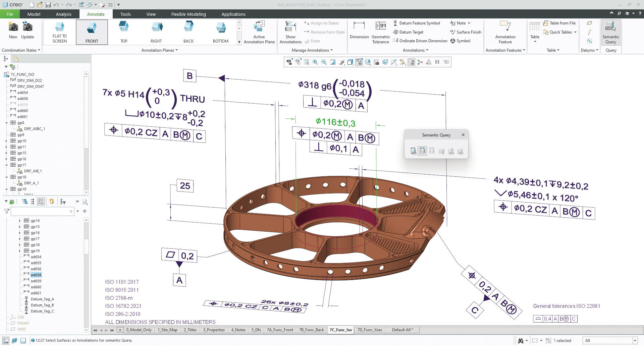
Task: Pause graphics updates with the Pause icon
Action: point(437,62)
